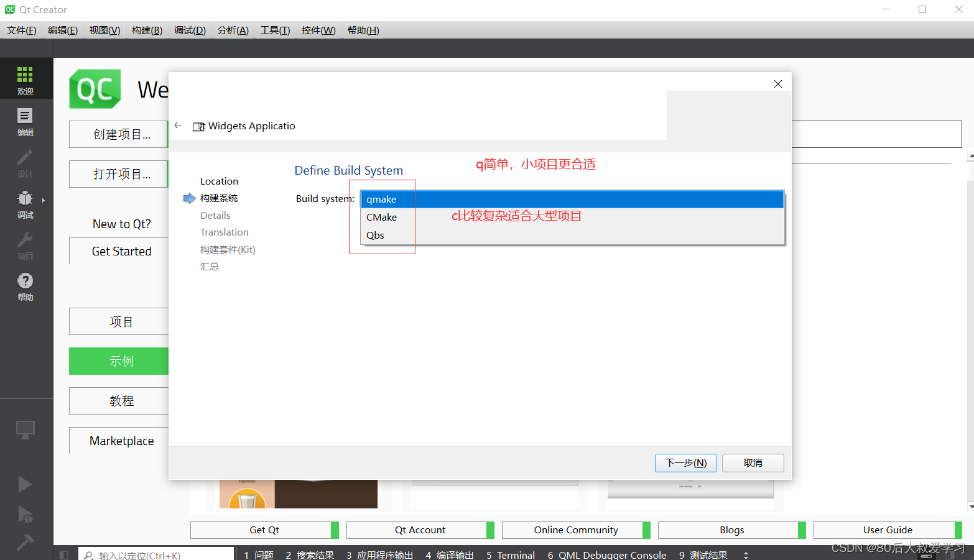Click the green Run arrow button
Viewport: 974px width, 560px height.
pyautogui.click(x=25, y=484)
